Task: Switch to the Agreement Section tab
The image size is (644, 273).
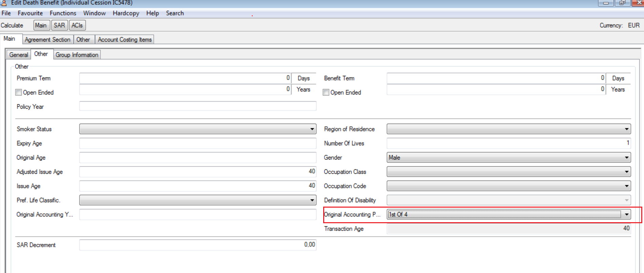Action: click(47, 40)
